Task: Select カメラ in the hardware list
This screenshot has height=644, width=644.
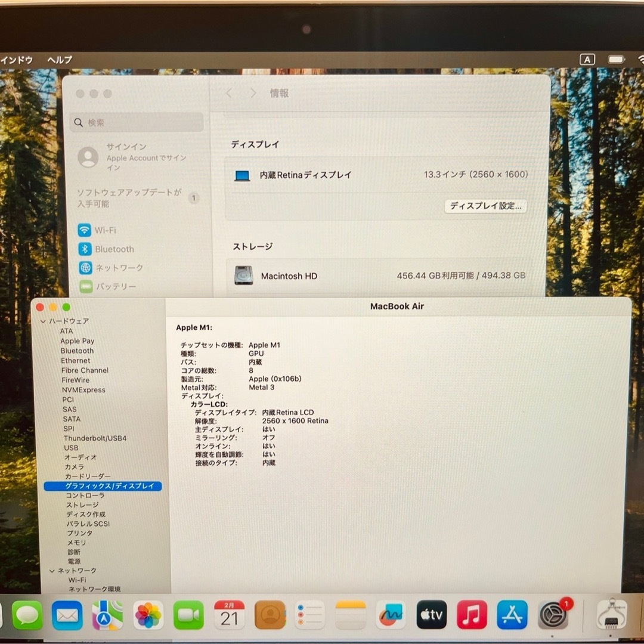Action: [x=75, y=467]
